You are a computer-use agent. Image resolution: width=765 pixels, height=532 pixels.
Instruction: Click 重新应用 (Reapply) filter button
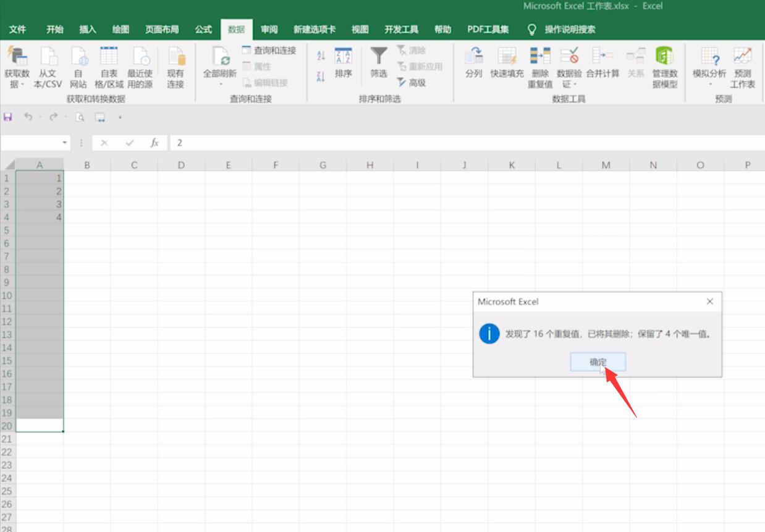pos(420,66)
